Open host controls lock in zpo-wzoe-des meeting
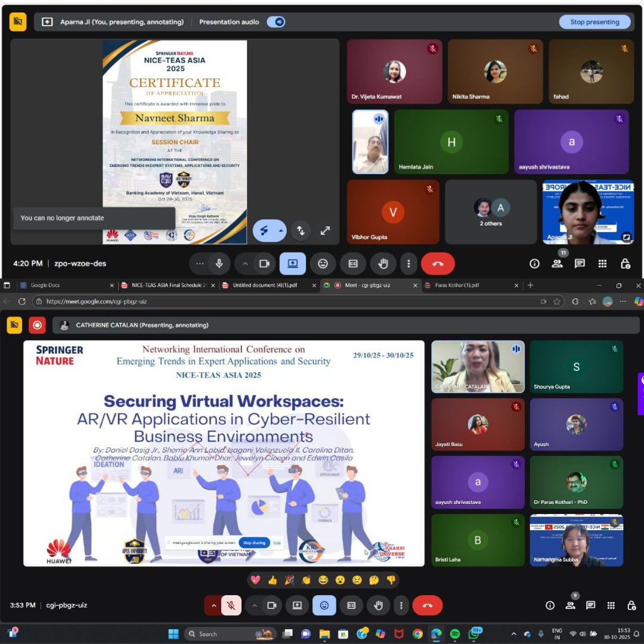 coord(625,264)
